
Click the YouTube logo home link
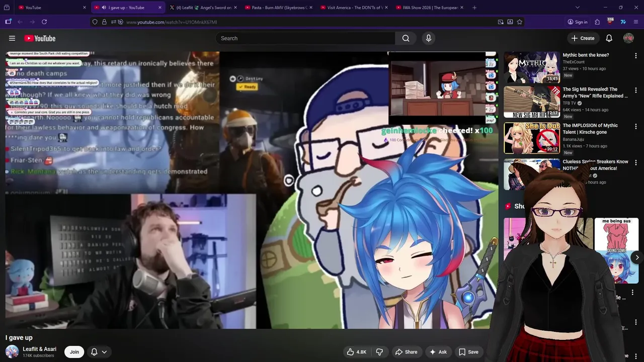pyautogui.click(x=40, y=38)
